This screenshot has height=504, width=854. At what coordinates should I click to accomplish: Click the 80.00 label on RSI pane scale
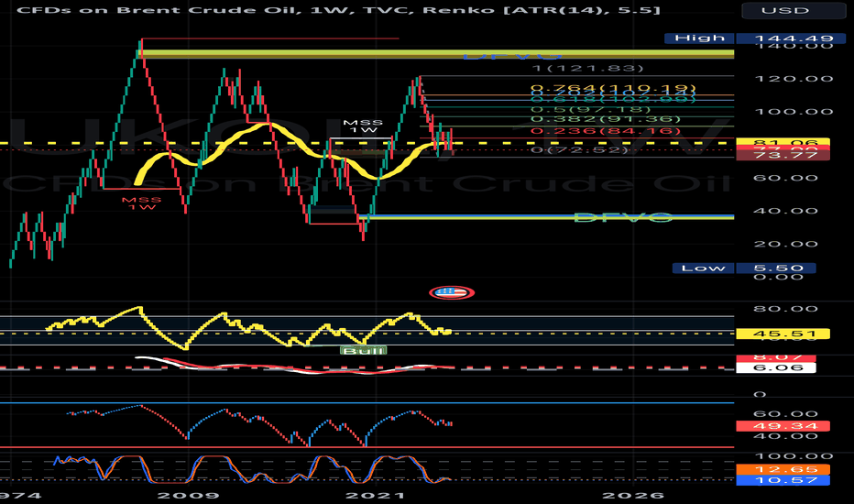786,309
